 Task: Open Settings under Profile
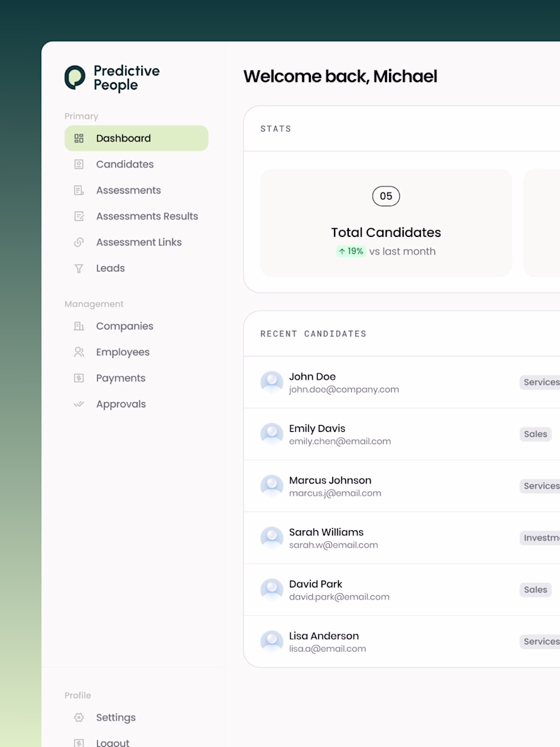(x=136, y=718)
